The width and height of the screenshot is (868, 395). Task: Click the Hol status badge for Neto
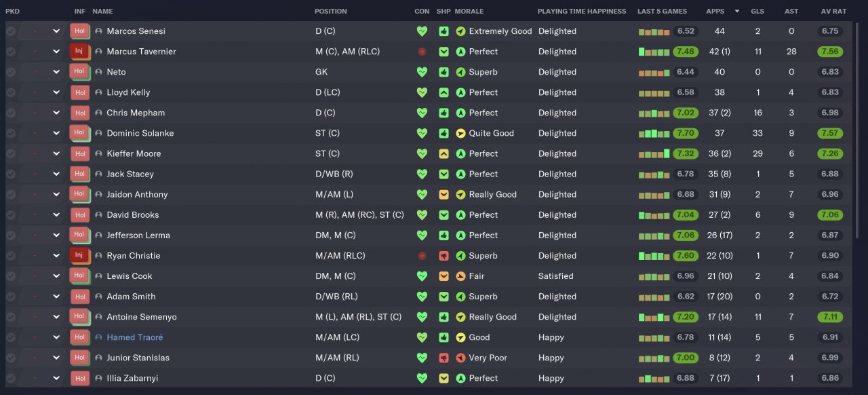[79, 71]
